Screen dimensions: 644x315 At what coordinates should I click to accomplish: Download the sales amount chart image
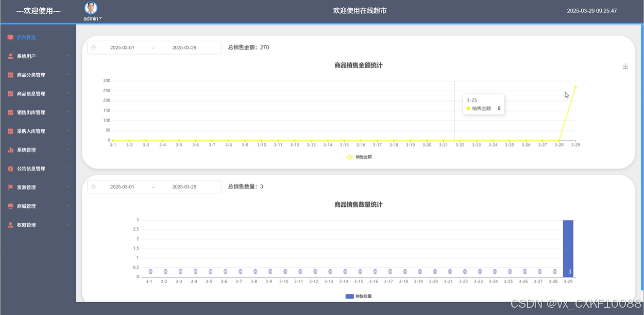click(625, 66)
